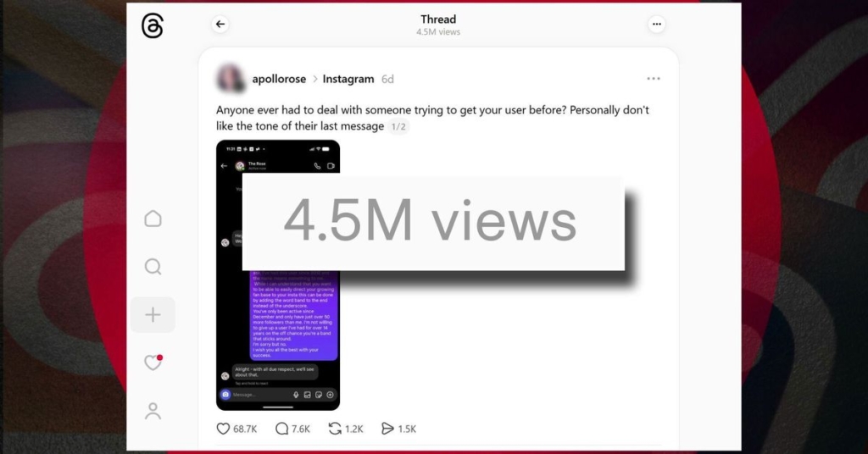This screenshot has width=868, height=454.
Task: Open the Profile person icon
Action: 153,411
